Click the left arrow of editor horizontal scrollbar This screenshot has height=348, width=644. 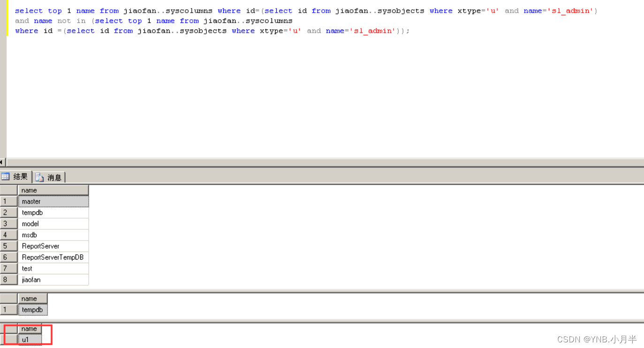point(2,162)
